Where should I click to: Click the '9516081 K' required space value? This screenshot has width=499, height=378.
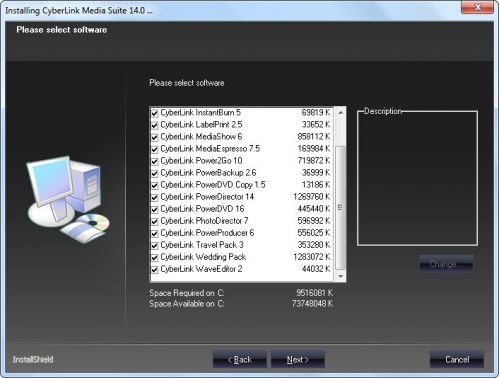314,293
